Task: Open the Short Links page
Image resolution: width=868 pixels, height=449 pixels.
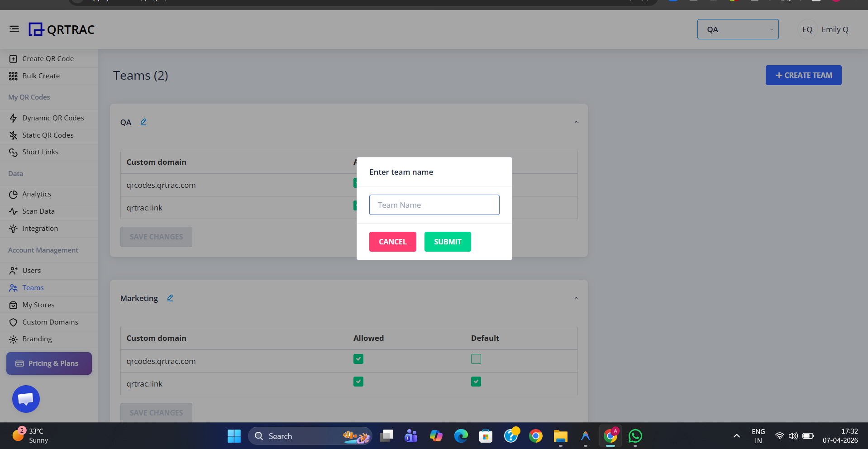Action: click(x=40, y=152)
